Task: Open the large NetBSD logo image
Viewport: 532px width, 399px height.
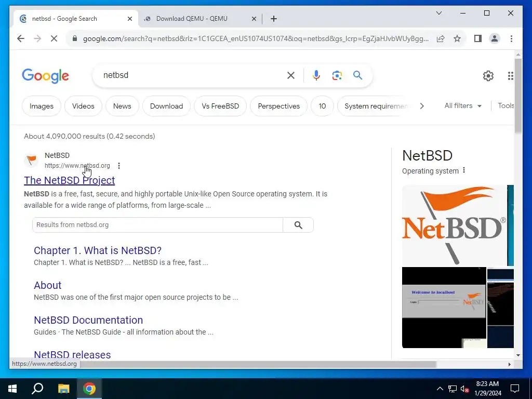Action: 454,225
